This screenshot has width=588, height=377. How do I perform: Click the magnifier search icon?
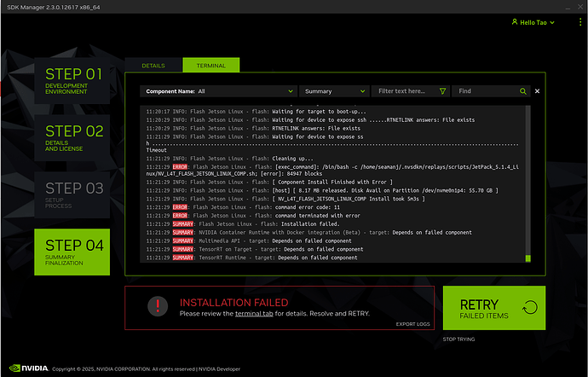tap(523, 91)
